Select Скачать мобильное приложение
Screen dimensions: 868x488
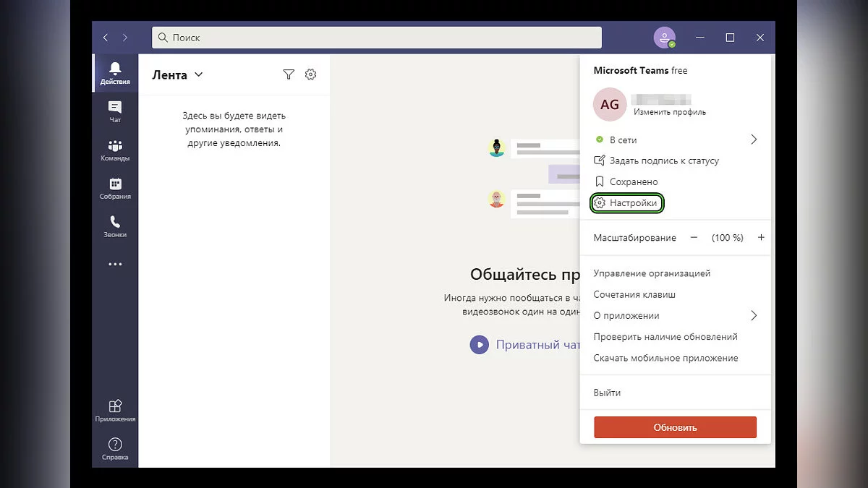point(665,358)
